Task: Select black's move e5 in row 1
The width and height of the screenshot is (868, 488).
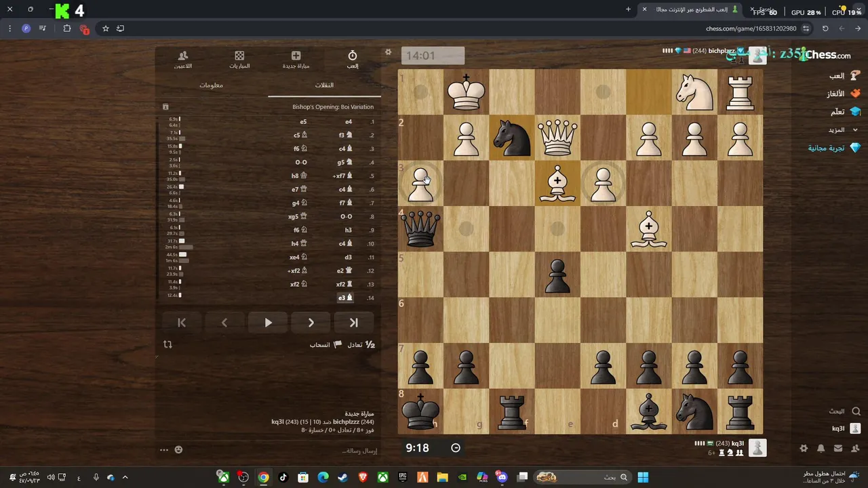Action: coord(303,122)
